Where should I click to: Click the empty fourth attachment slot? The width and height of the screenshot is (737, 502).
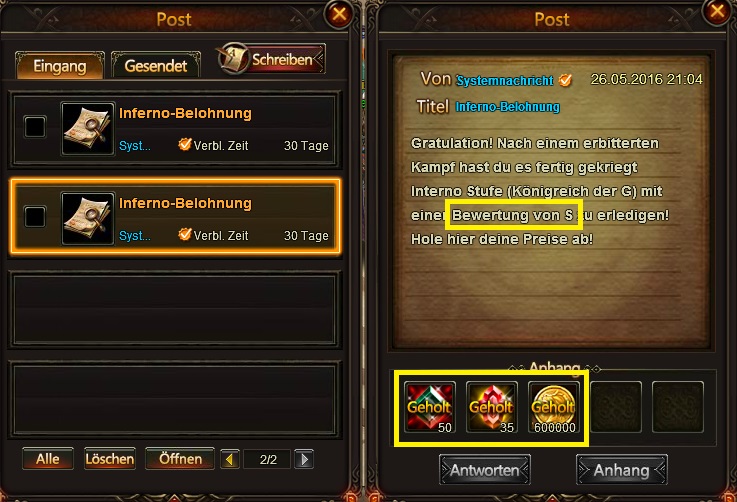(x=616, y=407)
